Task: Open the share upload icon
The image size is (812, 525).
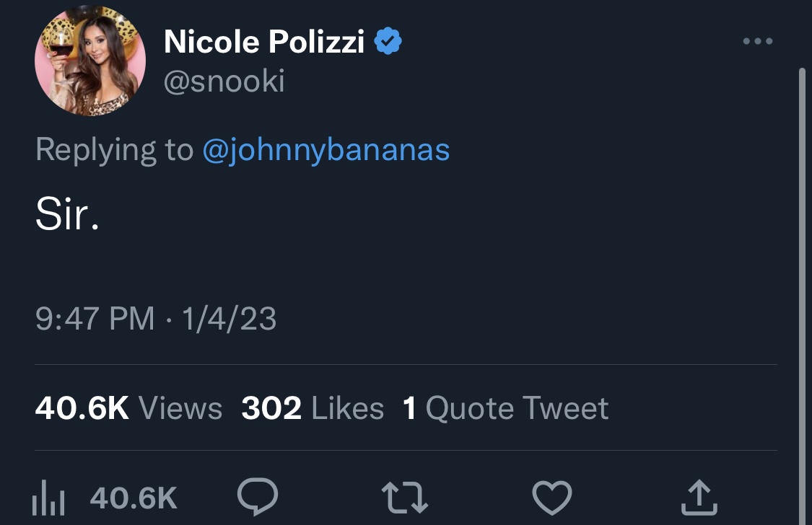Action: 699,497
